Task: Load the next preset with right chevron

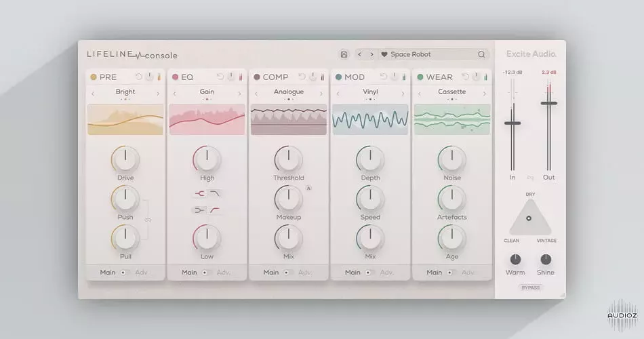Action: 371,54
